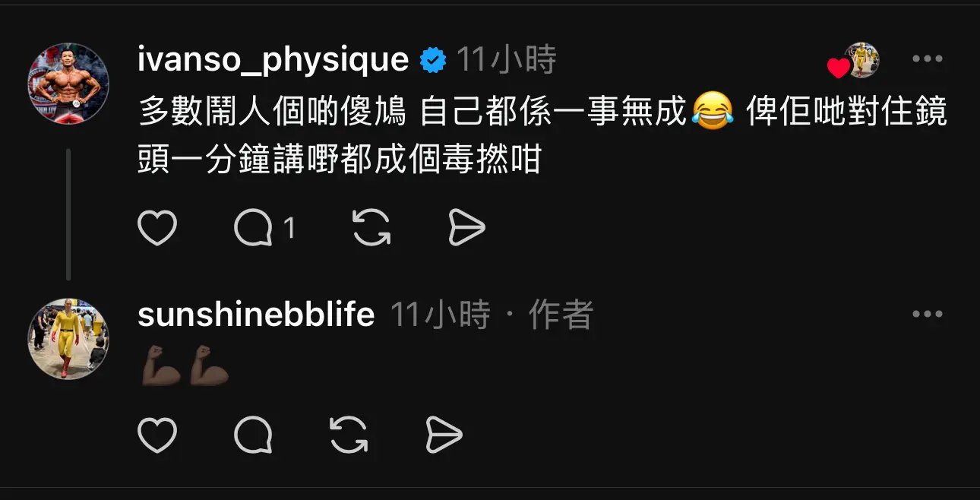Reply to sunshinebblife's emoji comment
The width and height of the screenshot is (980, 500).
click(253, 435)
